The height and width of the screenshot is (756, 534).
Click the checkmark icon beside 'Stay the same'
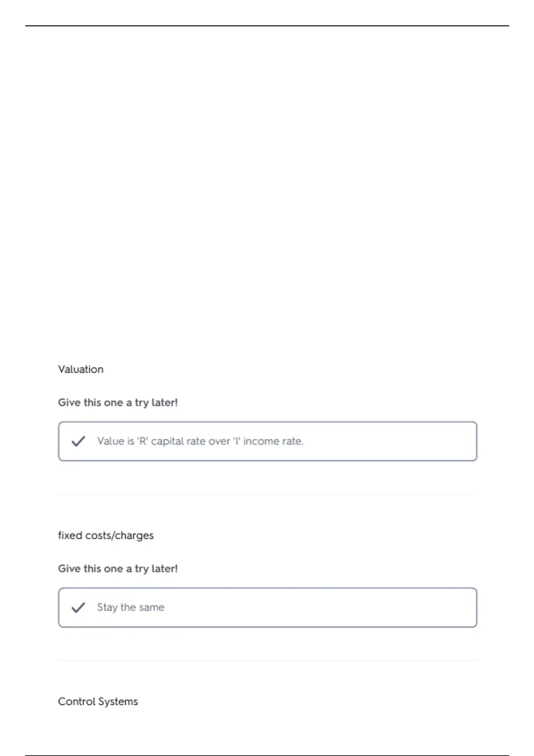[78, 607]
